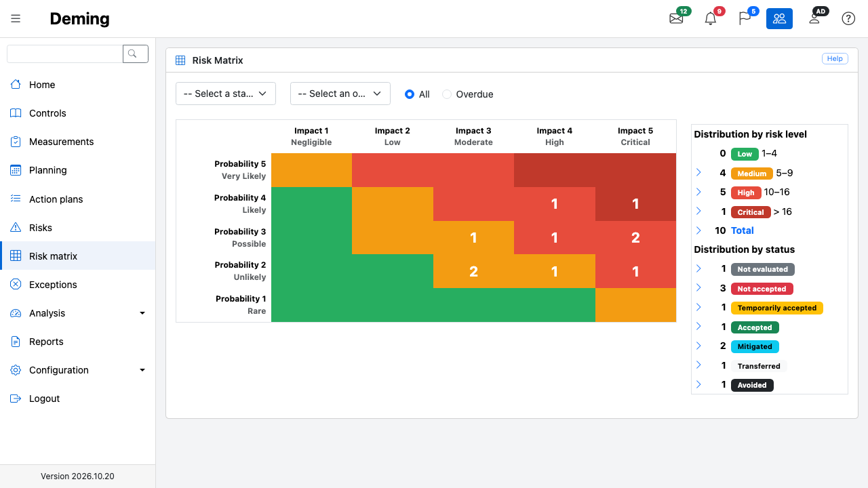
Task: Expand the Medium risk level row chevron
Action: point(698,173)
